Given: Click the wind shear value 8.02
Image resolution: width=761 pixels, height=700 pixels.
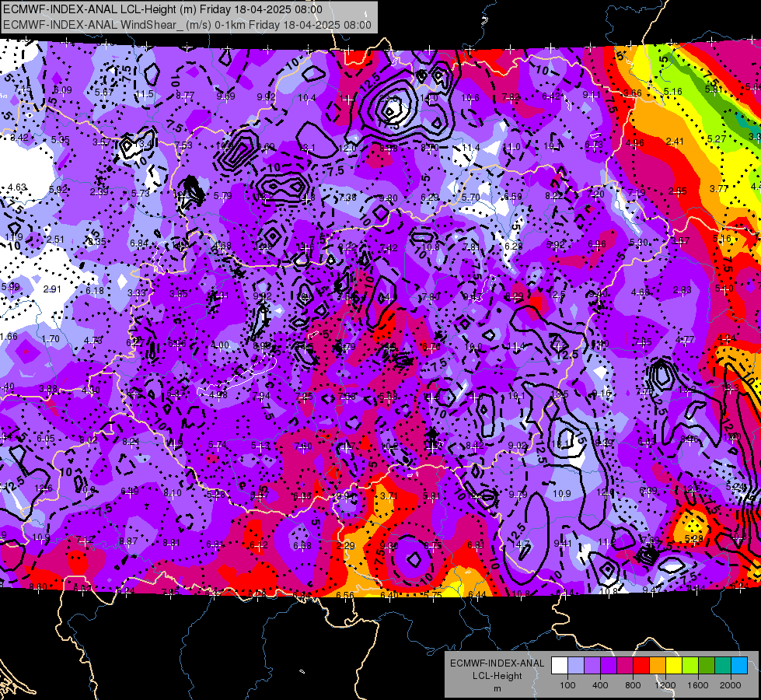Looking at the screenshot, I should [x=89, y=440].
